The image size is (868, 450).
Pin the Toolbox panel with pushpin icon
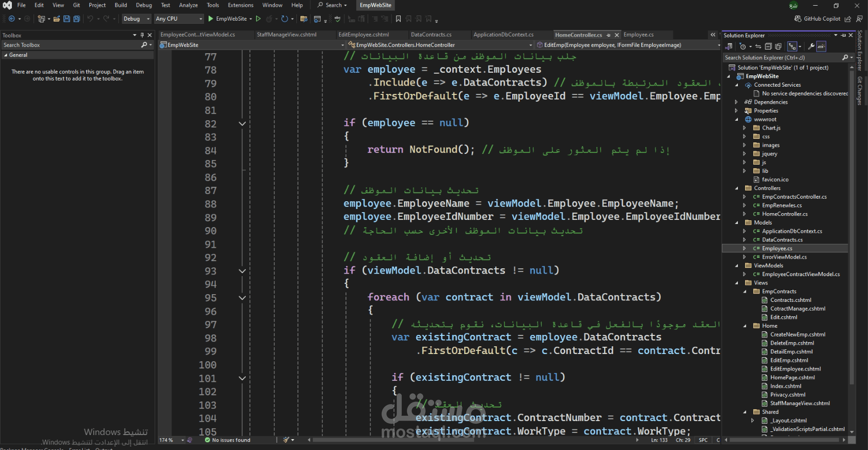tap(142, 35)
